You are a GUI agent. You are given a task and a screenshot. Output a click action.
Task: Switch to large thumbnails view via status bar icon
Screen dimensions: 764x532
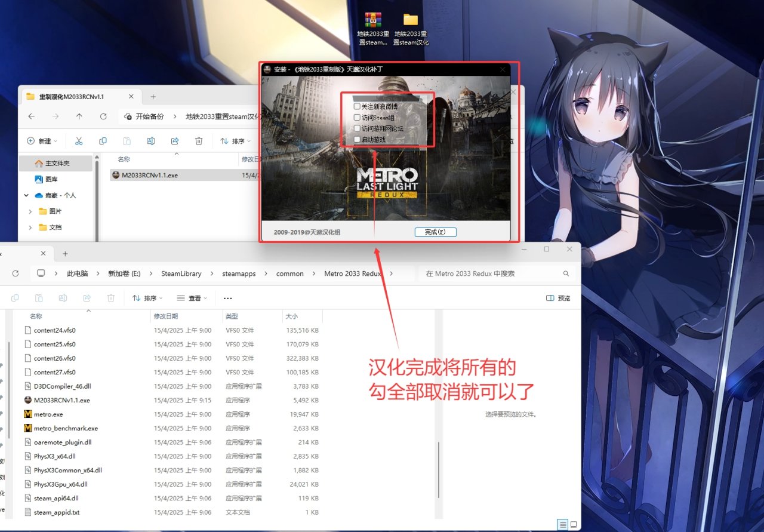coord(574,525)
